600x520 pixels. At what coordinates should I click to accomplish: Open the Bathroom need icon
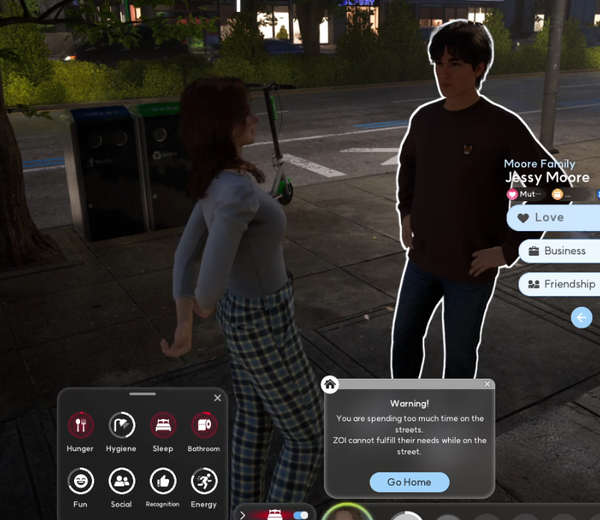coord(204,425)
